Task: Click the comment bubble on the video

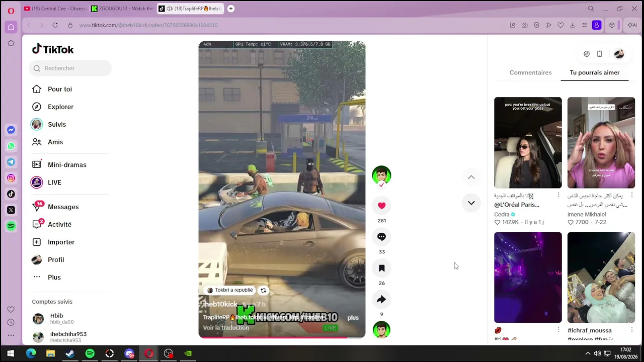Action: click(381, 237)
